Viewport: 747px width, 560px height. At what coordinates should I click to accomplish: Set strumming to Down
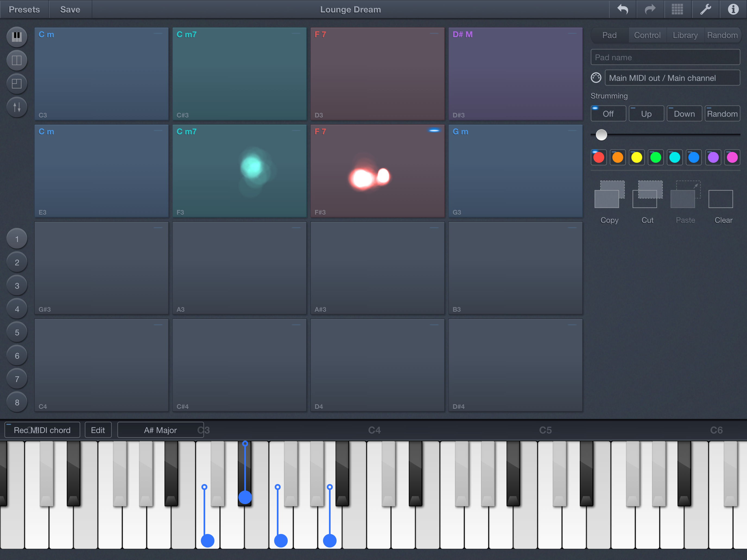click(684, 114)
